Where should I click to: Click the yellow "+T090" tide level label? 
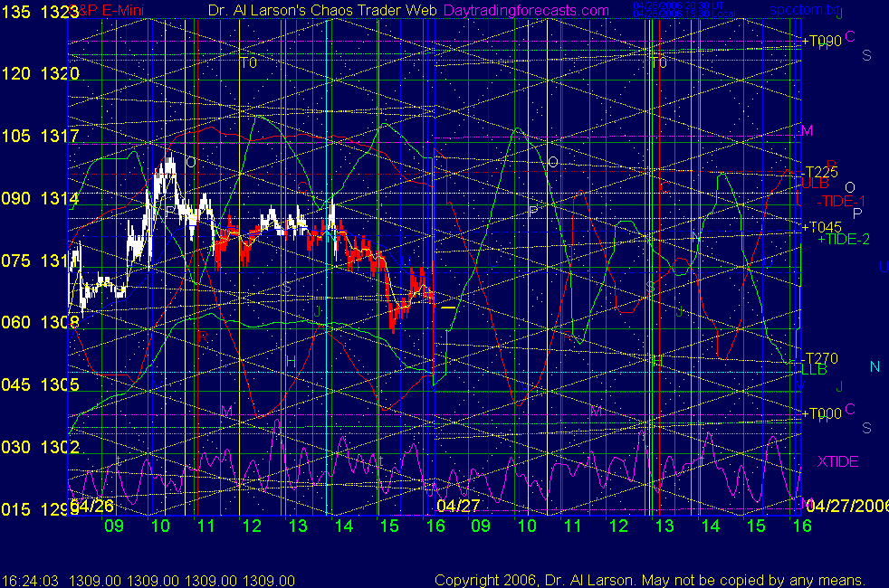click(822, 41)
